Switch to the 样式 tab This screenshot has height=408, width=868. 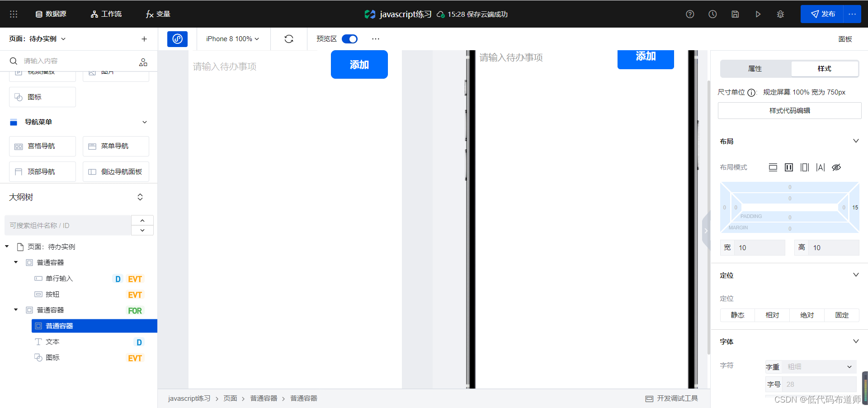point(825,69)
